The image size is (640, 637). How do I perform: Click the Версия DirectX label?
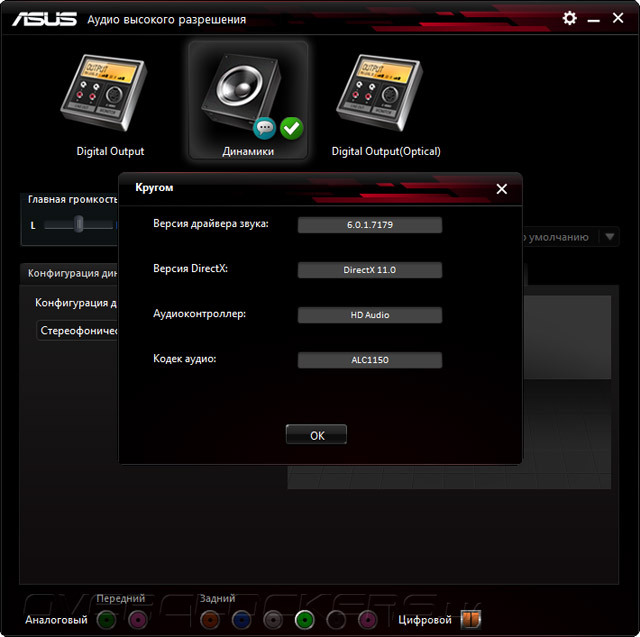point(190,269)
